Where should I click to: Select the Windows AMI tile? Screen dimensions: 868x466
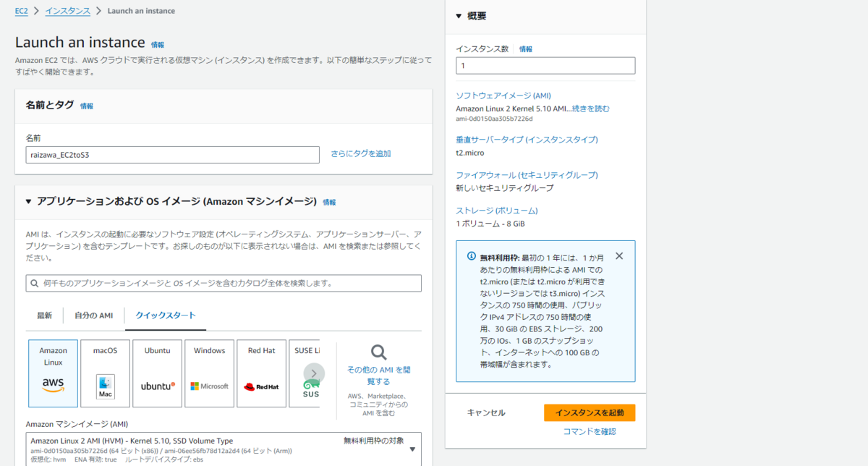tap(209, 373)
